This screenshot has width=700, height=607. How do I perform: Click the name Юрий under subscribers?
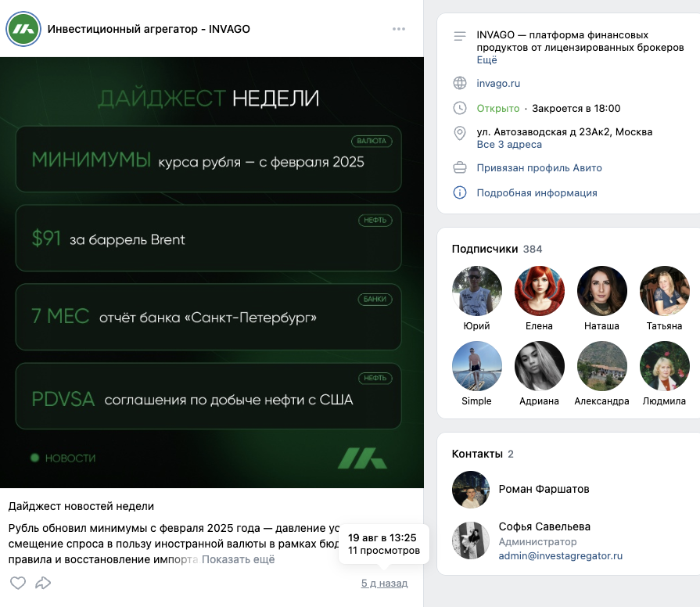477,326
